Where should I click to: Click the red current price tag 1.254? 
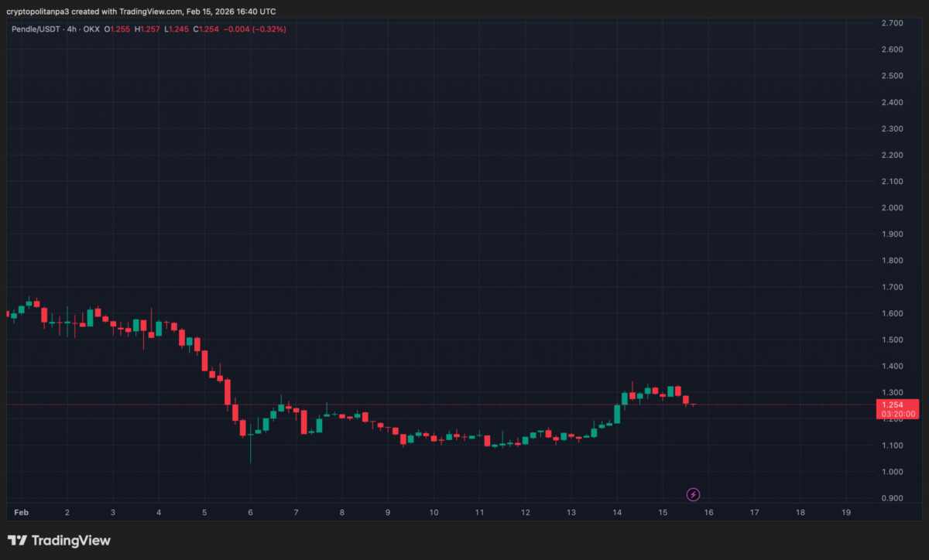click(894, 405)
